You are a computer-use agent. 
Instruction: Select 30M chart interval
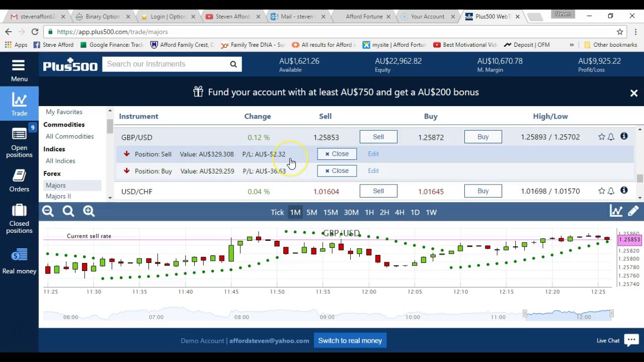[351, 212]
